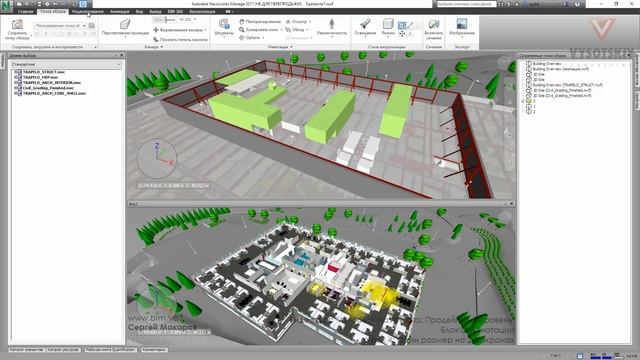Viewport: 640px width, 360px height.
Task: Expand the Camera ribbon panel arrow
Action: pyautogui.click(x=162, y=47)
